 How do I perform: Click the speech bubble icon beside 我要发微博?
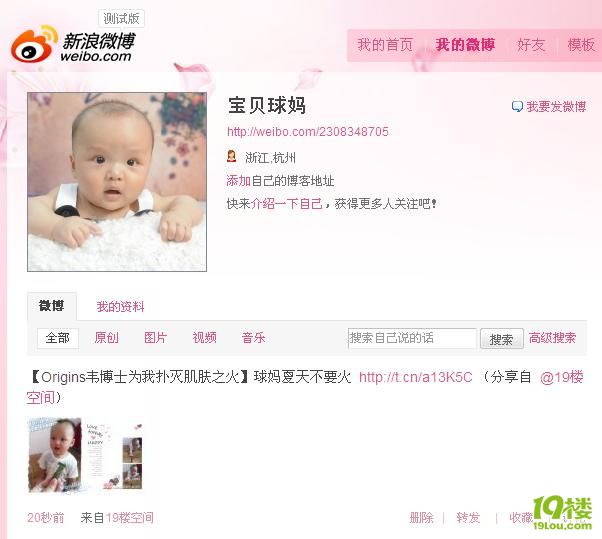(x=517, y=106)
